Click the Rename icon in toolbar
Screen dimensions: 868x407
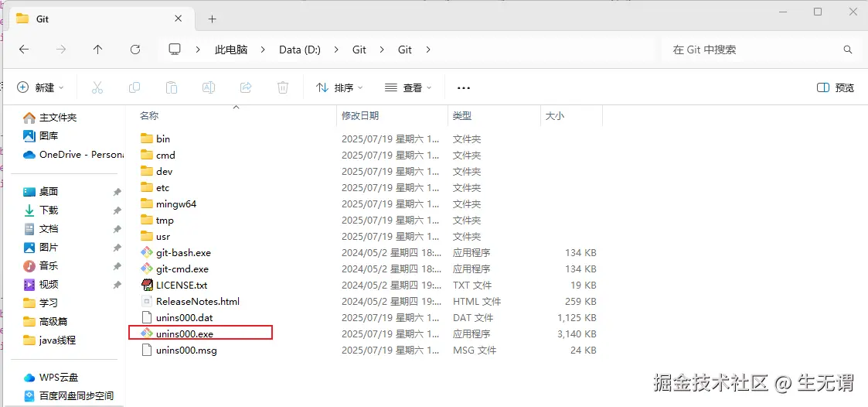209,87
